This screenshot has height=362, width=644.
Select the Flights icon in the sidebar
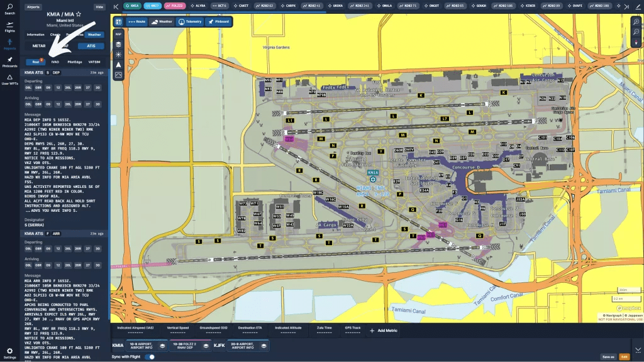10,26
